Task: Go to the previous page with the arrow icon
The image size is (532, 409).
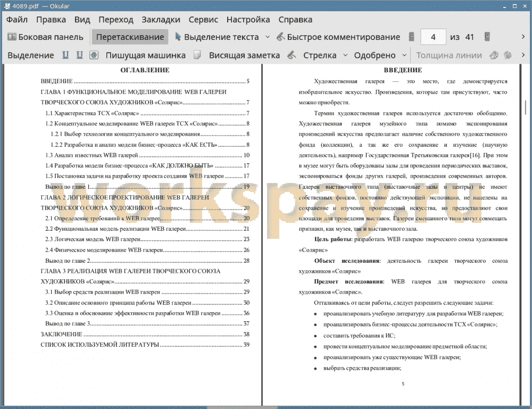Action: pos(412,37)
